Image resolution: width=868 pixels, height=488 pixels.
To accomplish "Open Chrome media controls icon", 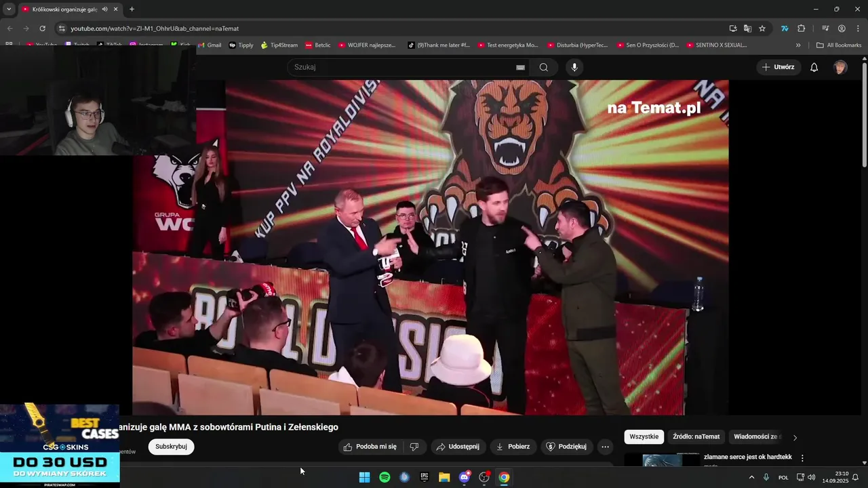I will pyautogui.click(x=825, y=28).
